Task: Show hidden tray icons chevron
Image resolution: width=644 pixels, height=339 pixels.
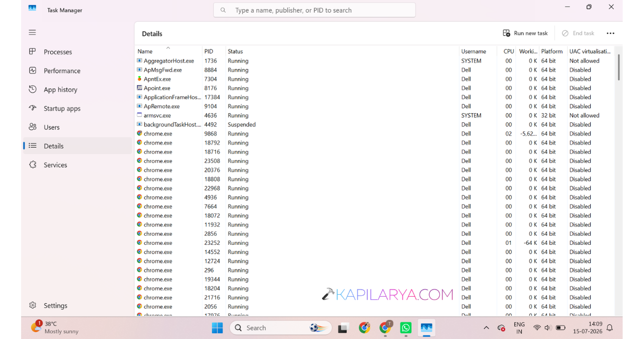Action: point(486,328)
